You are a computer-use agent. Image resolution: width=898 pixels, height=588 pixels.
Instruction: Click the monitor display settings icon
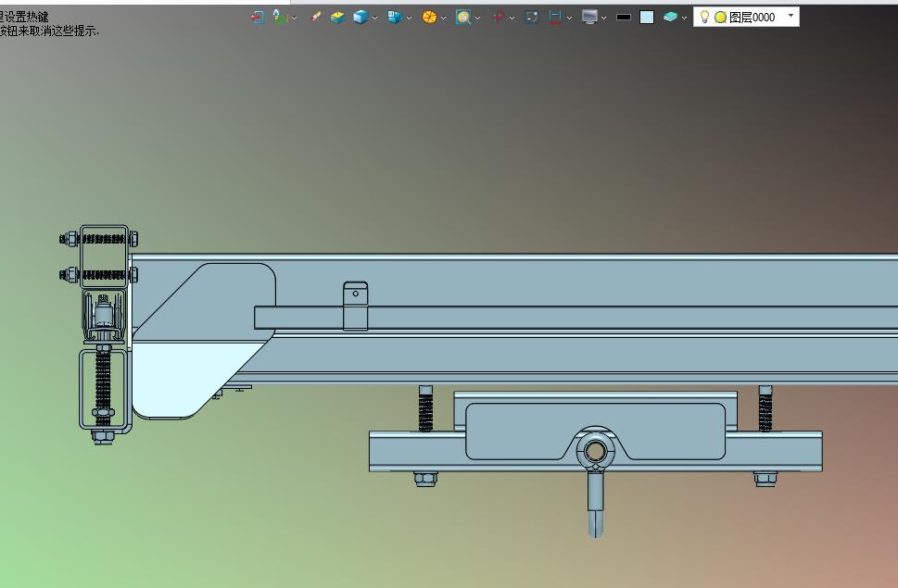coord(589,17)
